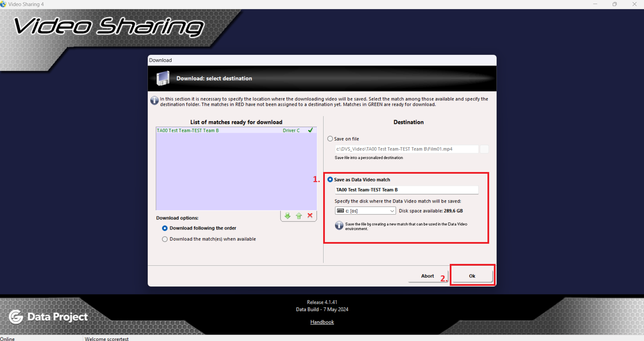Move the selected match down with green arrow
This screenshot has width=644, height=341.
coord(287,216)
